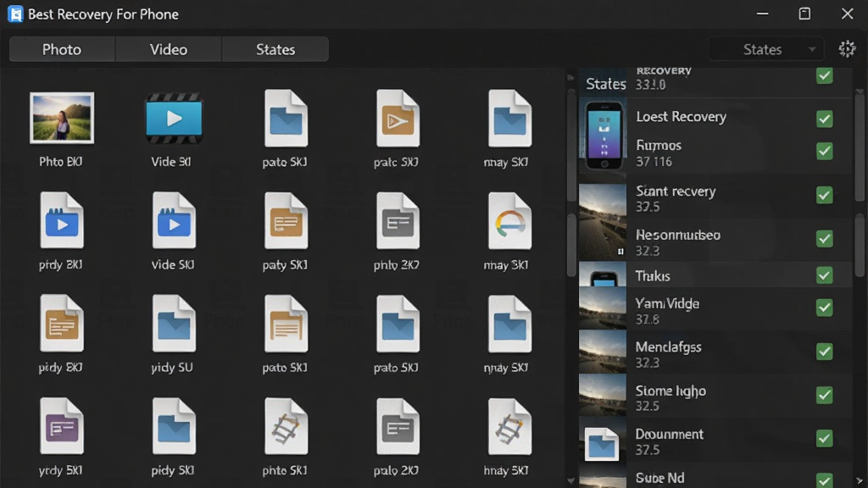The width and height of the screenshot is (868, 488).
Task: Select the landscape photo icon labeled Phto
Action: [x=61, y=118]
